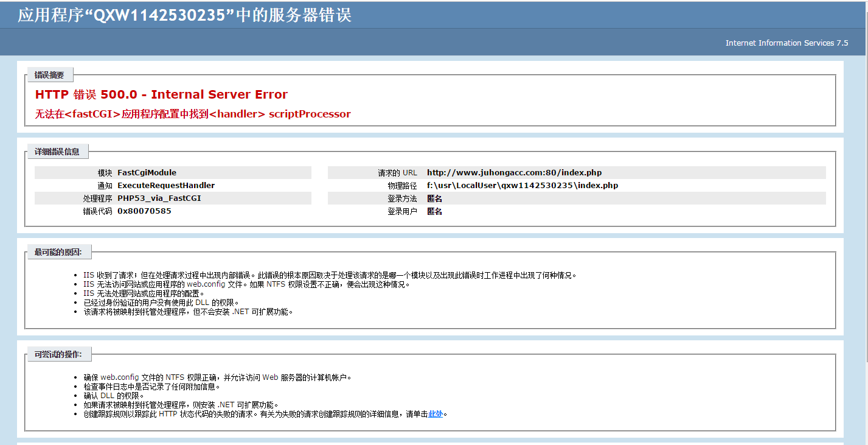Click the 最可能的原因 section header
The height and width of the screenshot is (445, 868).
(59, 251)
